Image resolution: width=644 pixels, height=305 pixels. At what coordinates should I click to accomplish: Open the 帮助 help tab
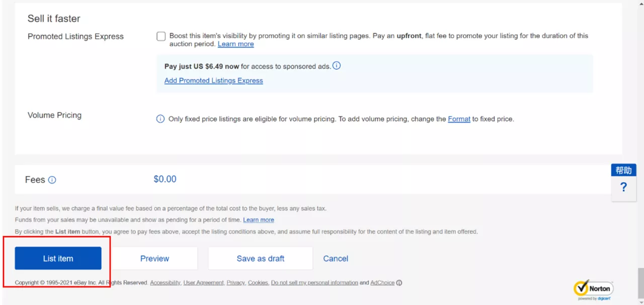pyautogui.click(x=623, y=170)
